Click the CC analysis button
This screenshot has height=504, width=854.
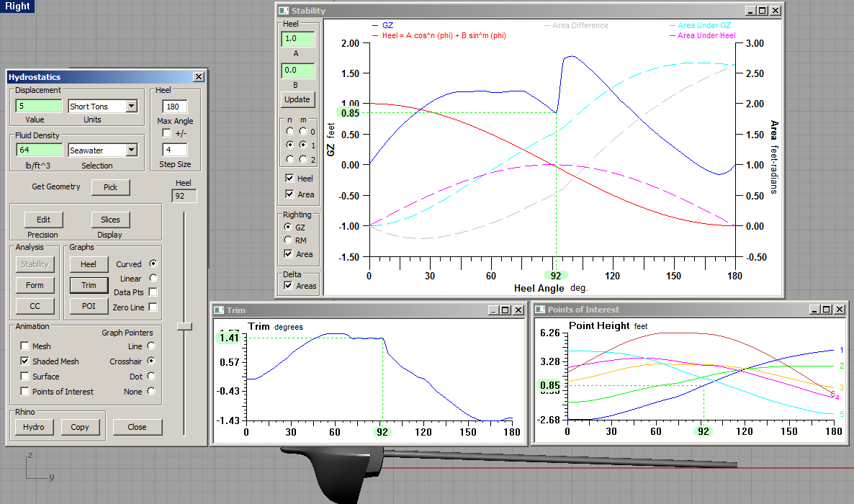coord(35,306)
